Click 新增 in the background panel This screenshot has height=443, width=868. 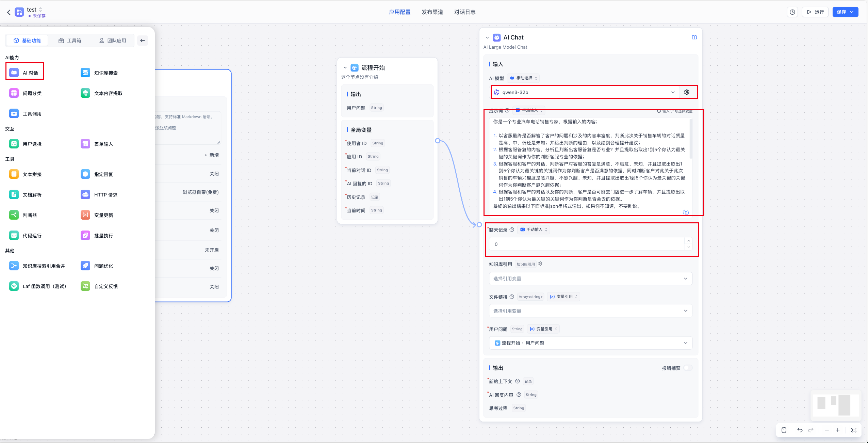pos(211,155)
